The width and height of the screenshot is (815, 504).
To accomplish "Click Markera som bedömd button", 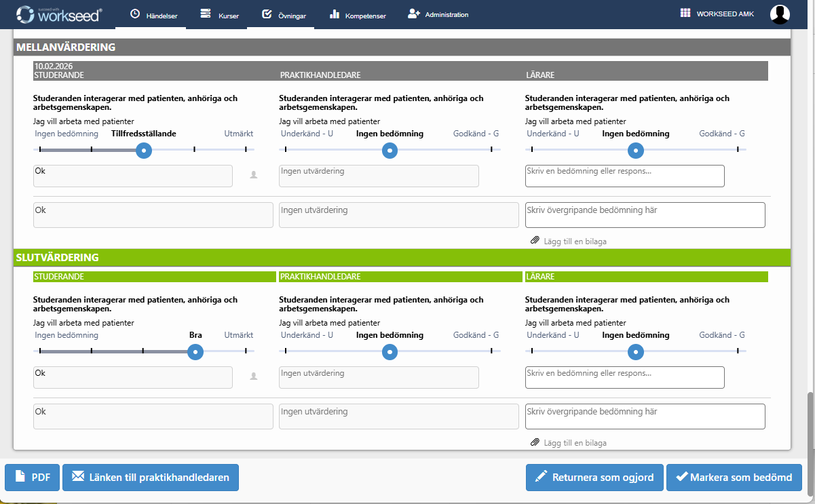I will click(734, 477).
